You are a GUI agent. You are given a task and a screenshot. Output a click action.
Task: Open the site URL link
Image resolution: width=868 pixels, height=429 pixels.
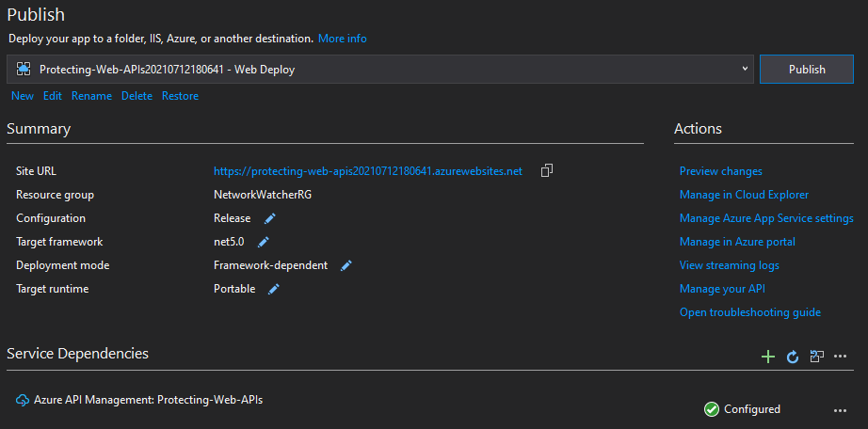[368, 171]
